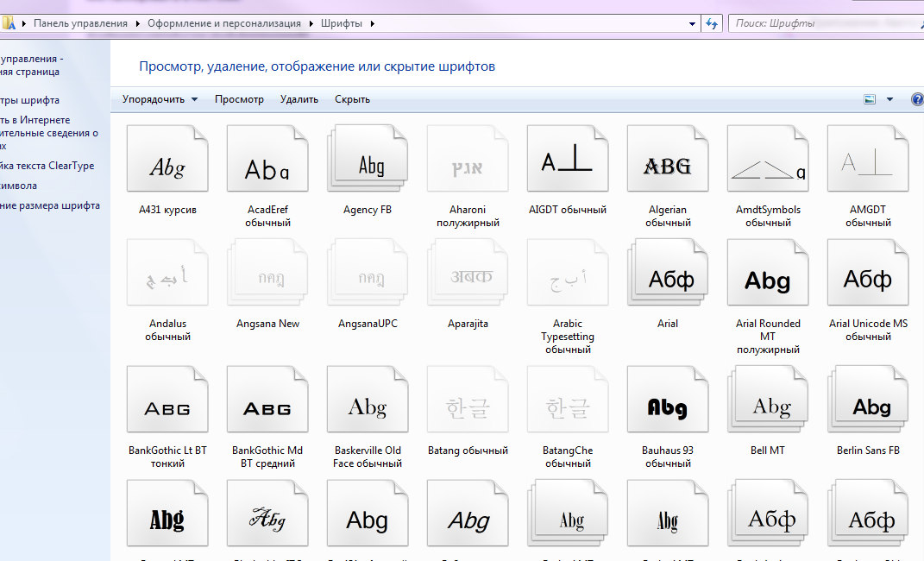Go to Панель управления in the breadcrumb
The width and height of the screenshot is (924, 561).
click(x=80, y=23)
